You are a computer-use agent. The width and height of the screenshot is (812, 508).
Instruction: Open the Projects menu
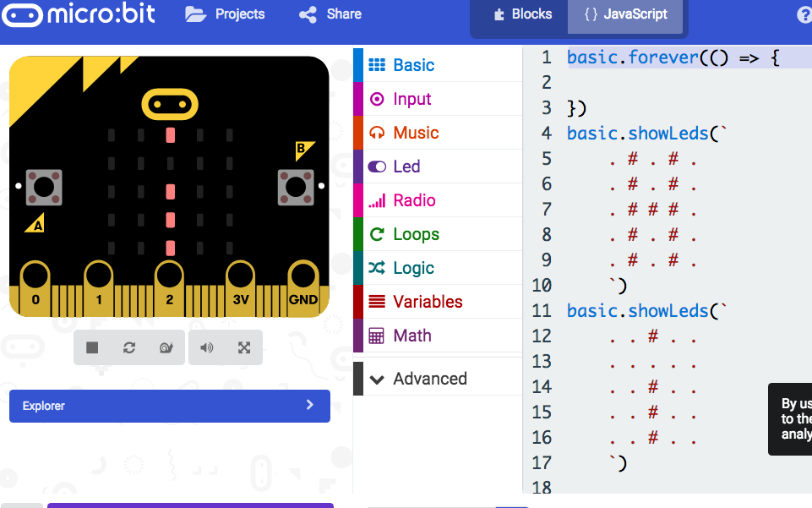(225, 14)
